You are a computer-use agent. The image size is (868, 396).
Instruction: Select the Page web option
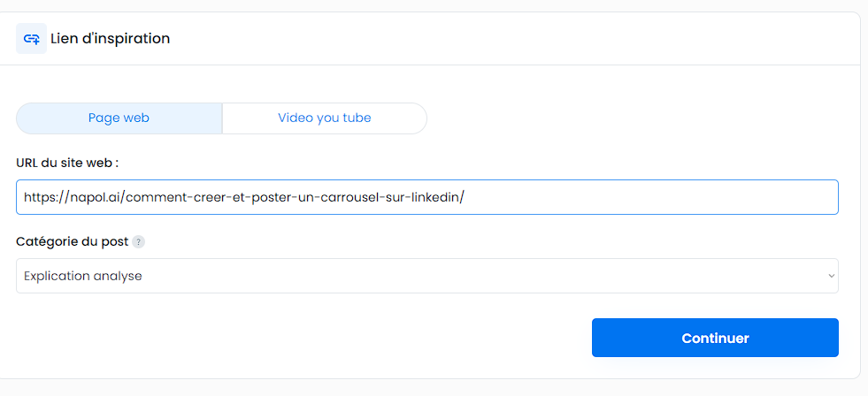[x=119, y=118]
